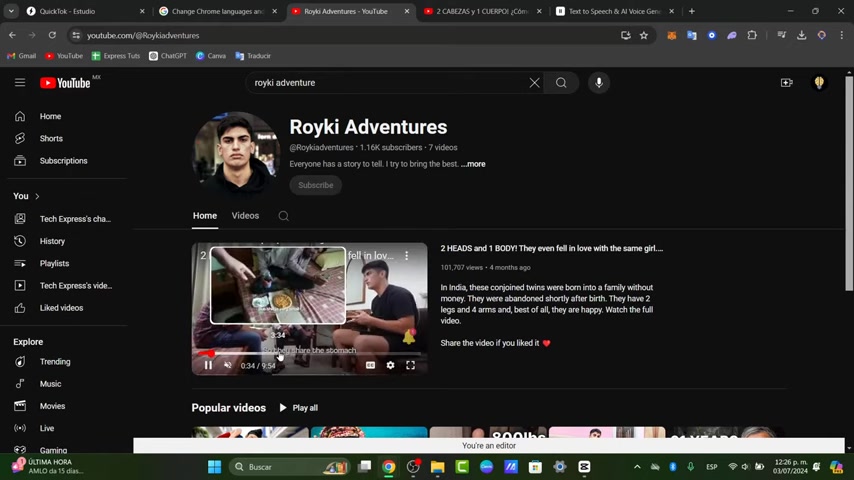Open video player settings gear
854x480 pixels.
tap(390, 365)
